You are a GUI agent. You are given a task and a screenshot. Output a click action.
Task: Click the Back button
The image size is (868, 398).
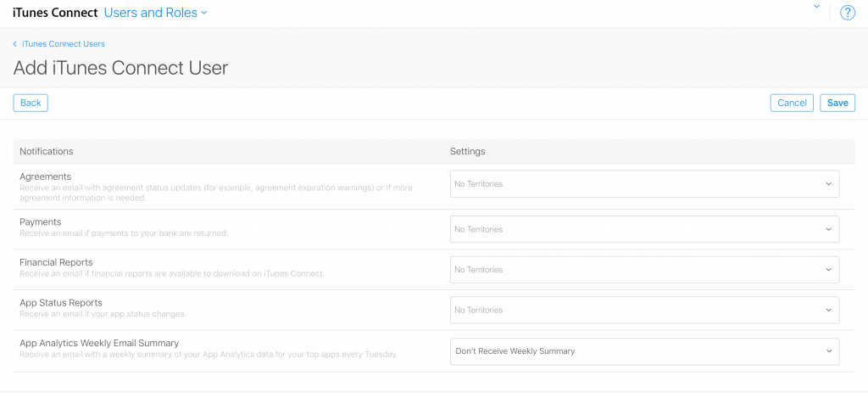click(x=31, y=103)
